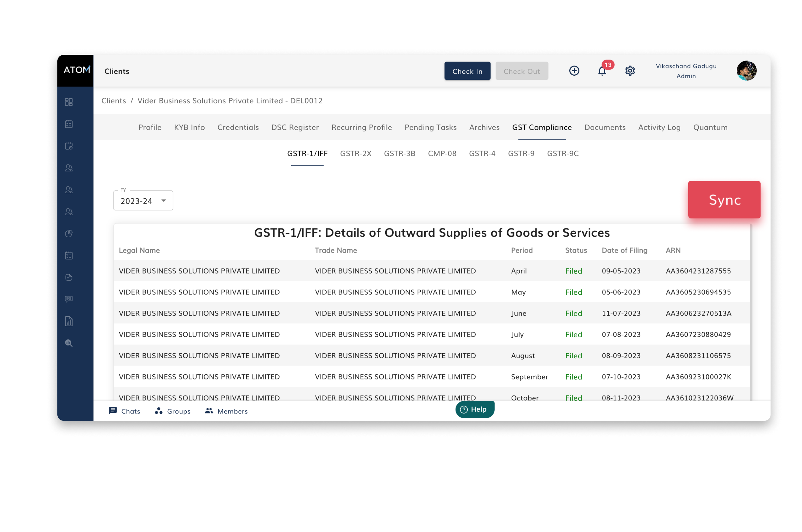Screen dimensions: 802x532
Task: Switch to the Credentials tab
Action: pyautogui.click(x=238, y=128)
